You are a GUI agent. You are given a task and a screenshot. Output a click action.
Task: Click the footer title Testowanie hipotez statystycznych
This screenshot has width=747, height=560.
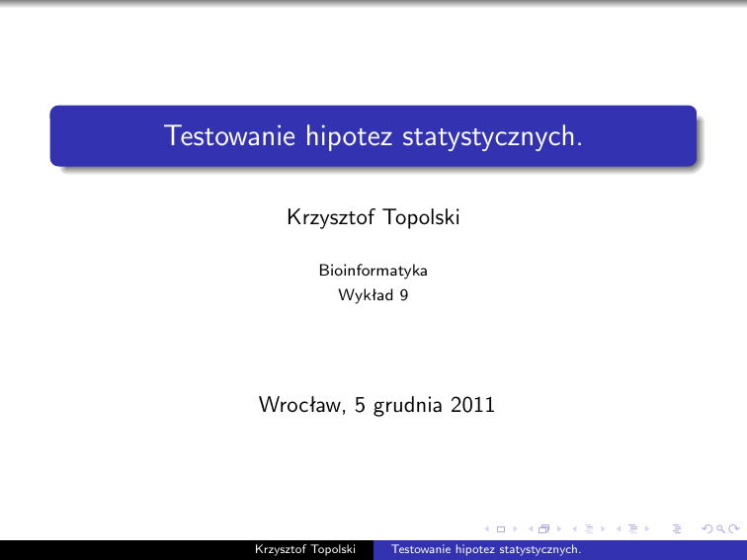coord(485,549)
